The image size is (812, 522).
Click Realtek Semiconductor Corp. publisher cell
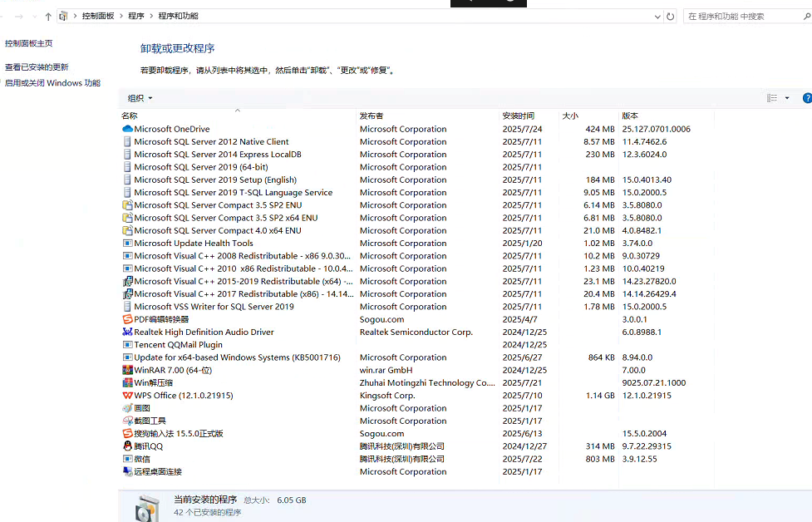416,332
